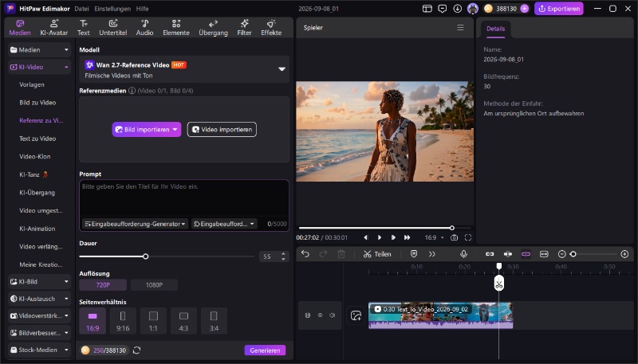Enter fullscreen preview mode
This screenshot has width=638, height=364.
468,237
